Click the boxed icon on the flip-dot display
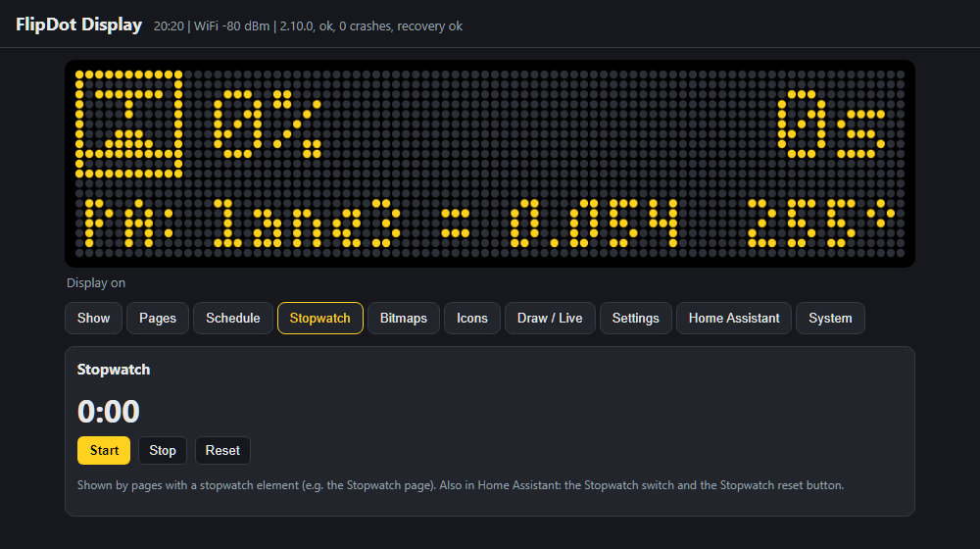Image resolution: width=980 pixels, height=549 pixels. [128, 124]
